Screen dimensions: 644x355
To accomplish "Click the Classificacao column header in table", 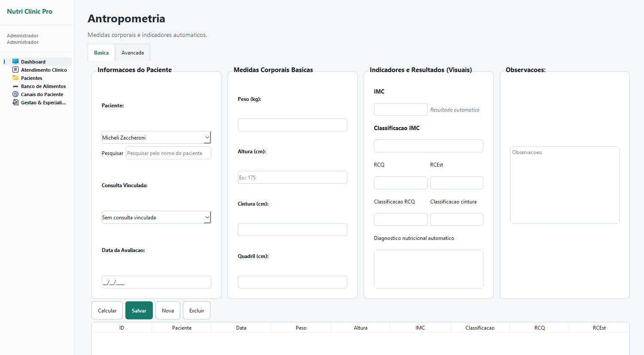I will click(480, 328).
